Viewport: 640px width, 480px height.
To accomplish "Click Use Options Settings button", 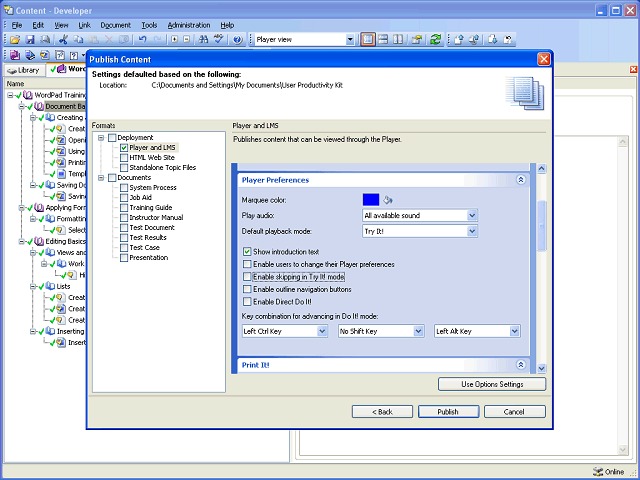I will (492, 384).
